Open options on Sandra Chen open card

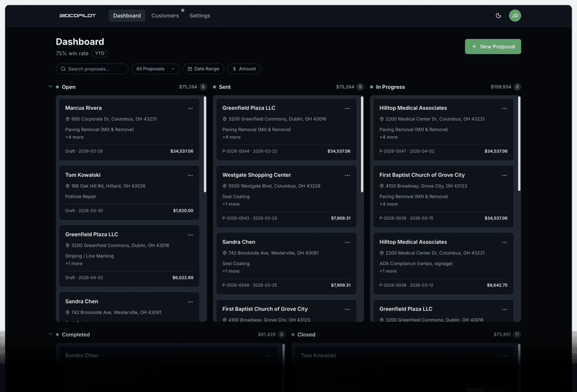pyautogui.click(x=190, y=301)
